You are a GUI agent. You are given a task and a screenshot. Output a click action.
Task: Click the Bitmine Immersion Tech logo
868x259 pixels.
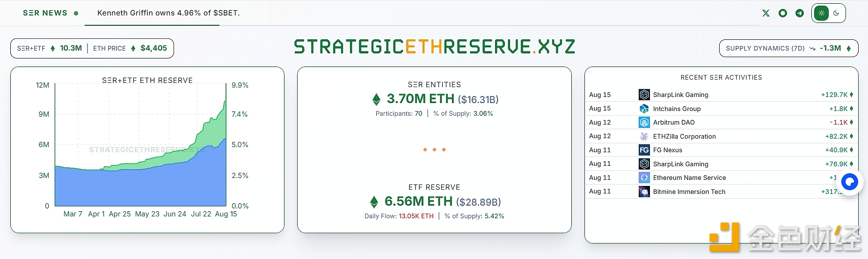point(644,192)
